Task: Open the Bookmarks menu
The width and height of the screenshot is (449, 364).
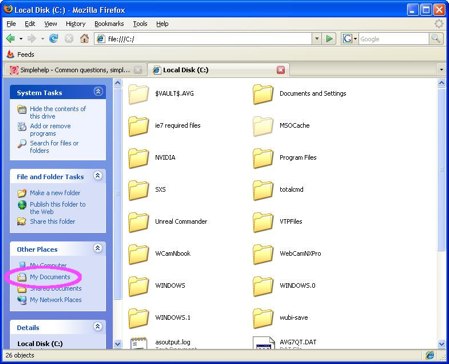Action: pos(109,24)
